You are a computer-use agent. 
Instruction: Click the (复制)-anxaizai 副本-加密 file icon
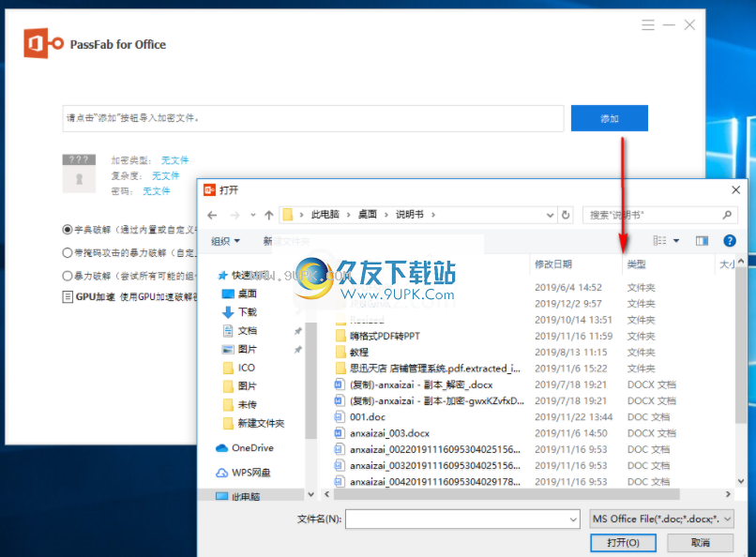click(340, 400)
